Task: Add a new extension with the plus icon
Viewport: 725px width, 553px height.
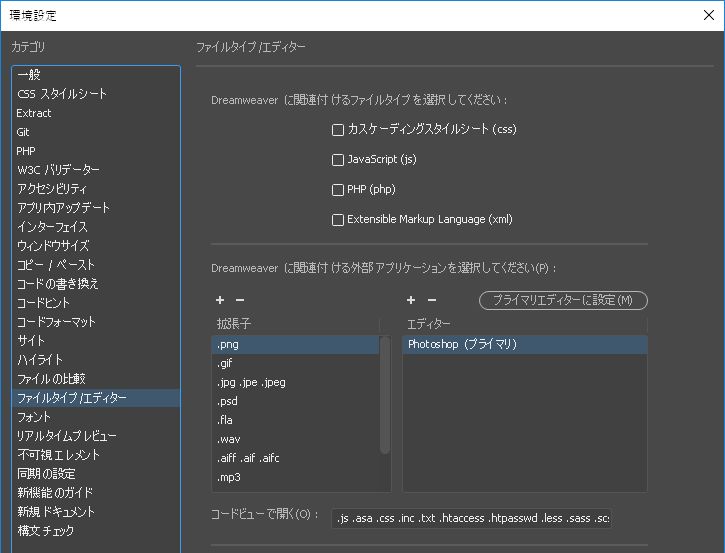Action: click(220, 300)
